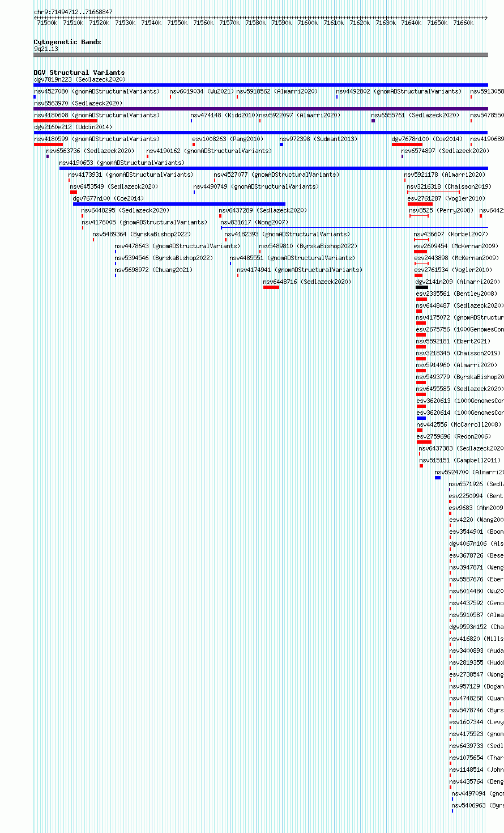Open variant nsv6563736 (Sedlazeck2020)
This screenshot has height=833, width=504.
tap(91, 151)
